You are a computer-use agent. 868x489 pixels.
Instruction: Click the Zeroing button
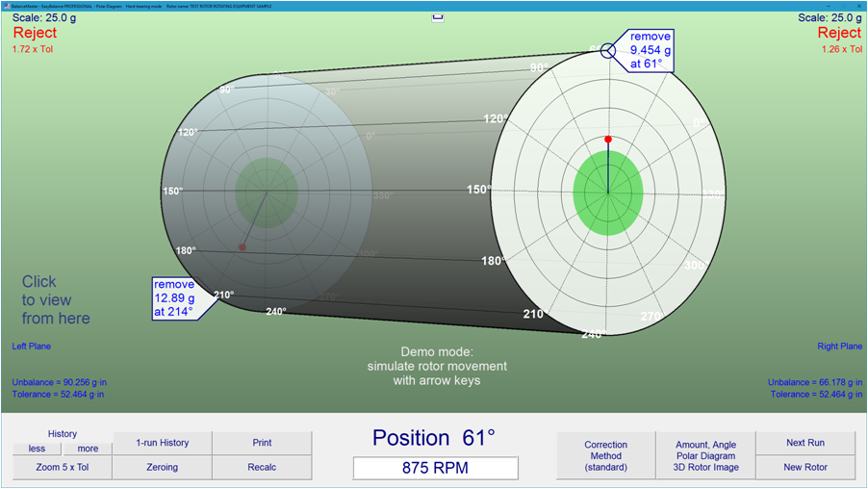[162, 467]
